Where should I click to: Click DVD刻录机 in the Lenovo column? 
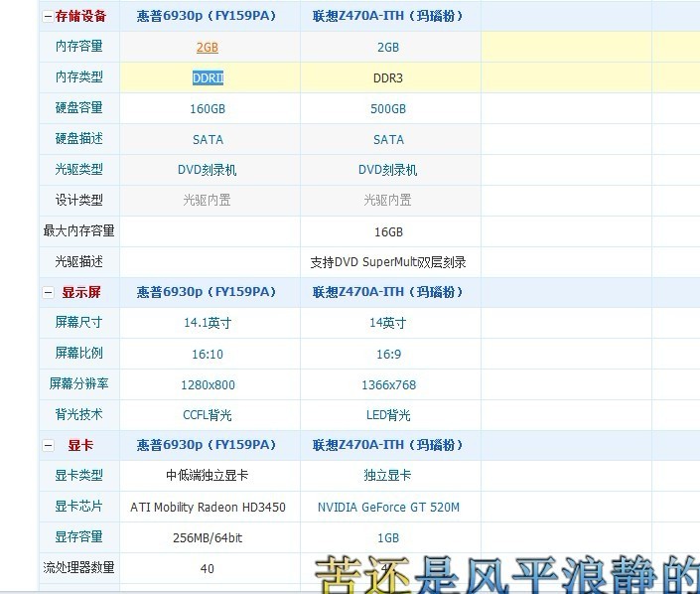click(388, 170)
